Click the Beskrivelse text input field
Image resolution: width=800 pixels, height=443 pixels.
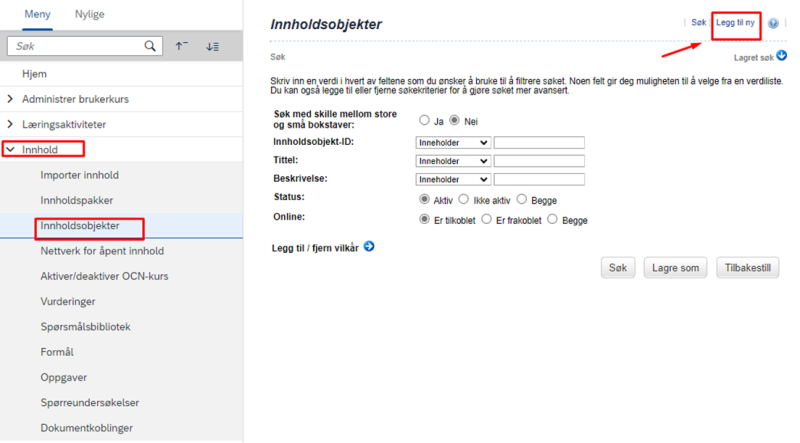click(x=539, y=180)
